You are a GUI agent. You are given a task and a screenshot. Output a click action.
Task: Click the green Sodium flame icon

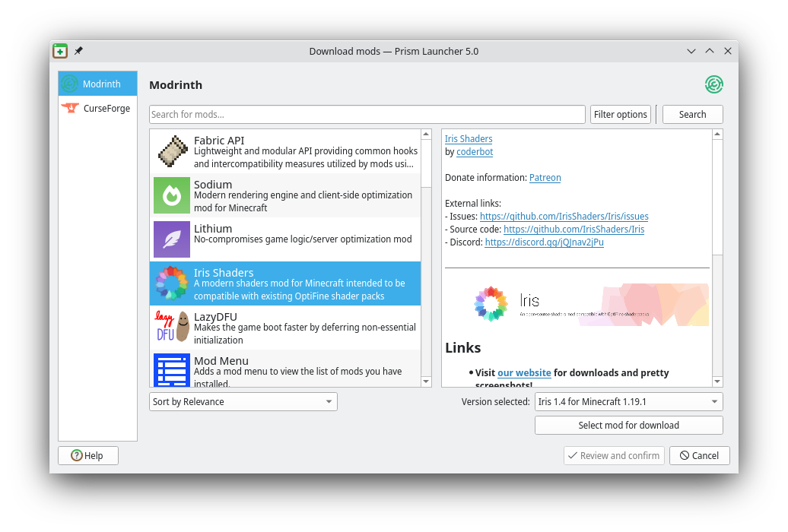click(172, 195)
